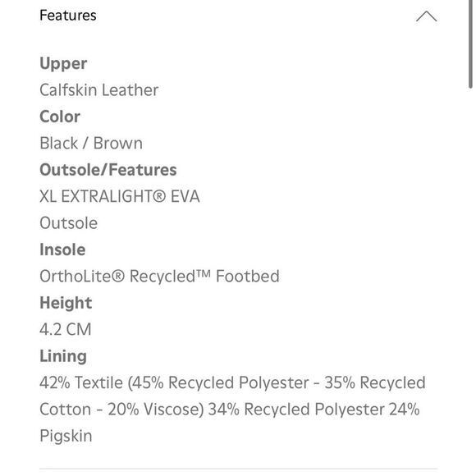The height and width of the screenshot is (476, 476).
Task: Click the Upper heading label
Action: point(63,64)
